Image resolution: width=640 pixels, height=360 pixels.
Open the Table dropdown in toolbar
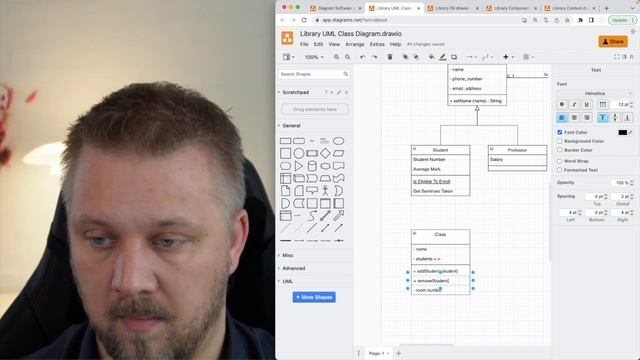528,57
